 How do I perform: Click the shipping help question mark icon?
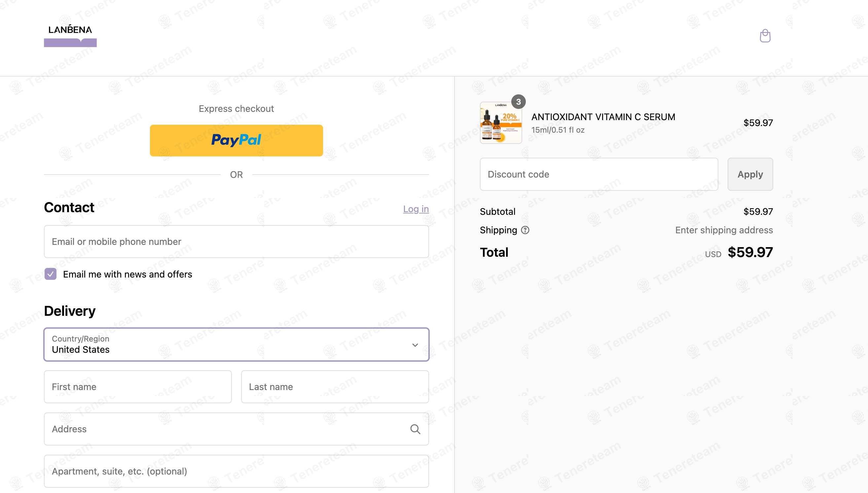[x=525, y=230]
